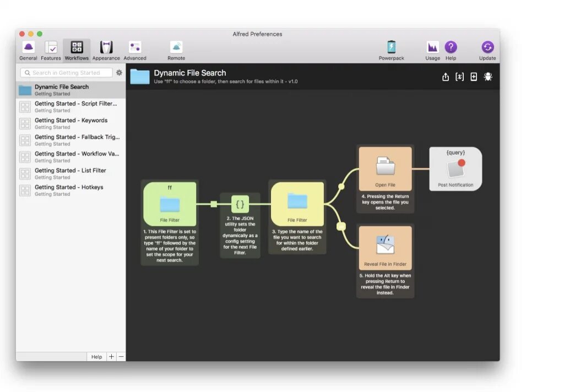Open the Remote tab
The width and height of the screenshot is (564, 392).
[176, 50]
